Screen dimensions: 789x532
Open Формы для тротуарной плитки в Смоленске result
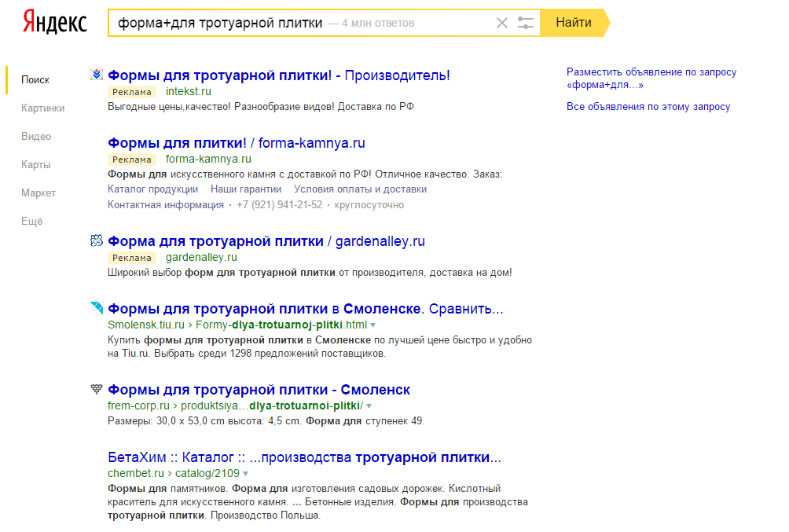pos(306,309)
